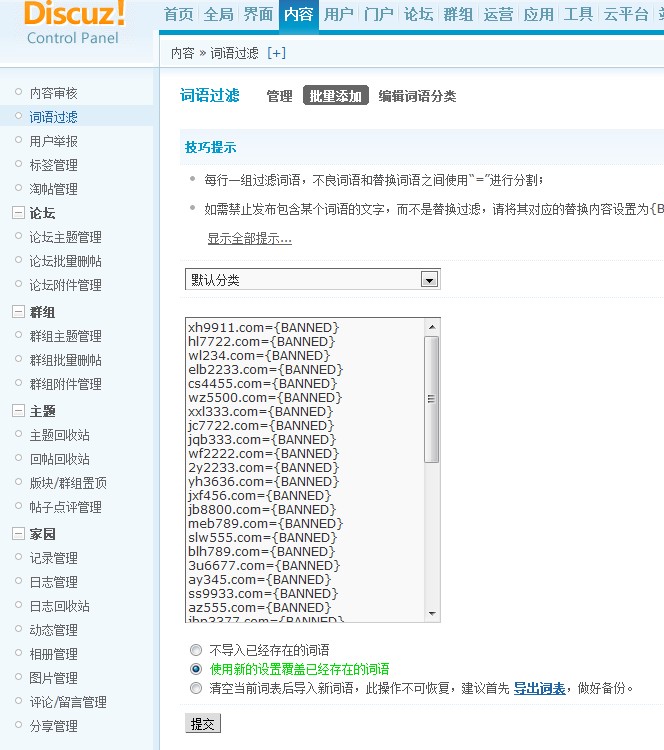Open the 工具 top menu

[578, 14]
